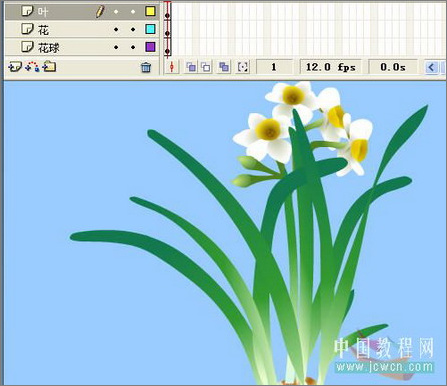Click the 叶 layer page icon

[x=27, y=11]
